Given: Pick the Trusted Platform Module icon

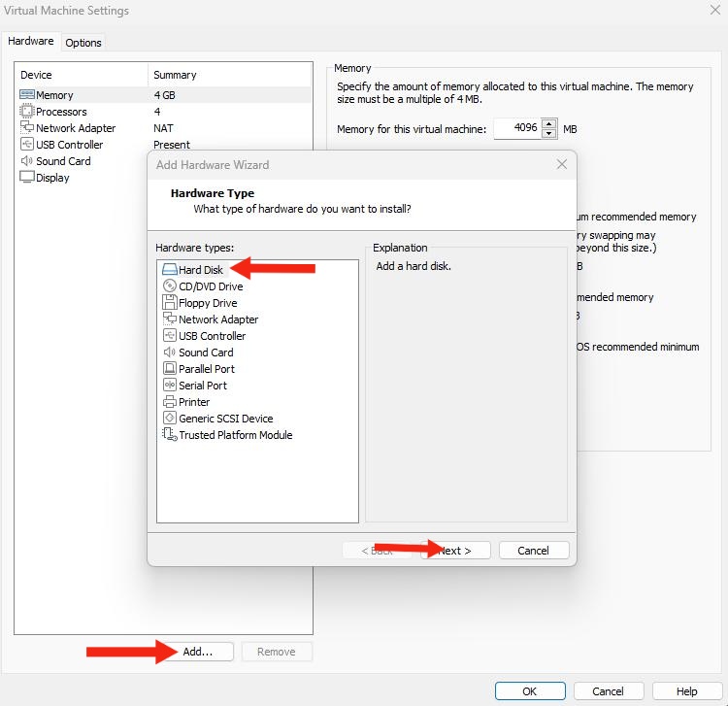Looking at the screenshot, I should (x=170, y=435).
